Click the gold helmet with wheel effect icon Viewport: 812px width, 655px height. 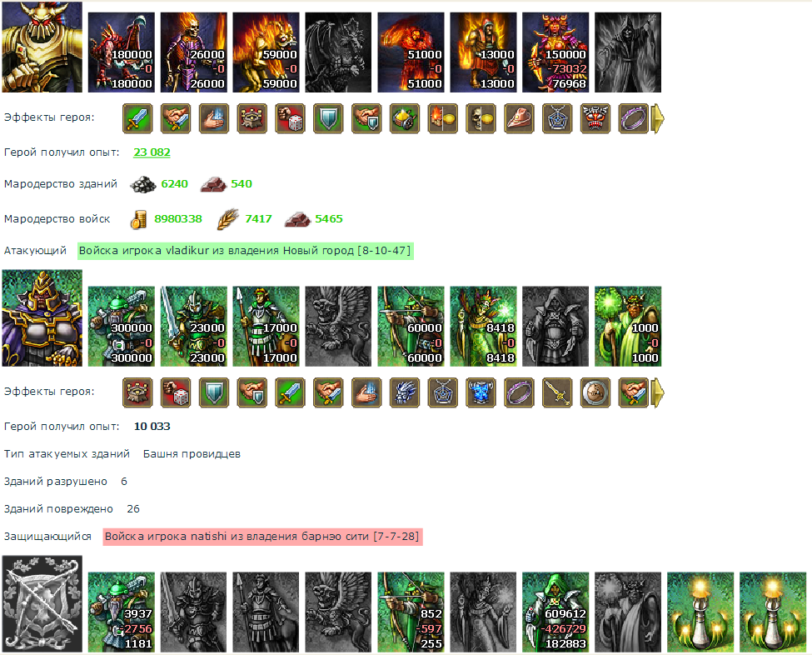click(x=405, y=118)
